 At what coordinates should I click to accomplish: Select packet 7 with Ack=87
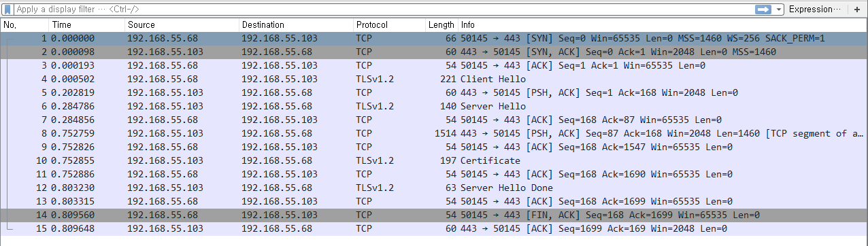point(434,120)
